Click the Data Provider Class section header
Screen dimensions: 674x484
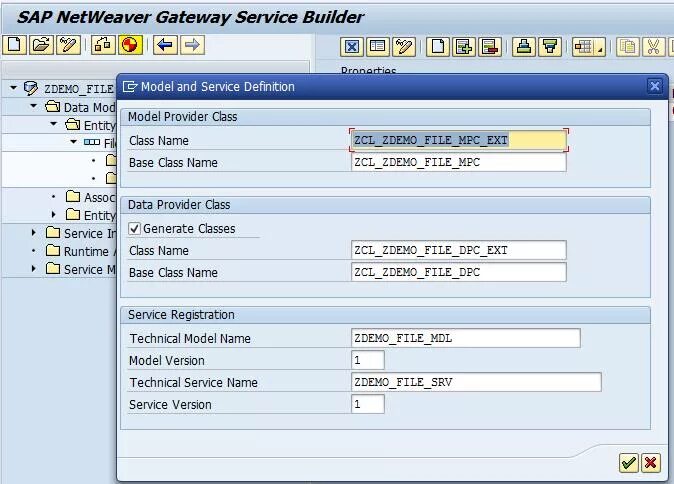[x=179, y=205]
